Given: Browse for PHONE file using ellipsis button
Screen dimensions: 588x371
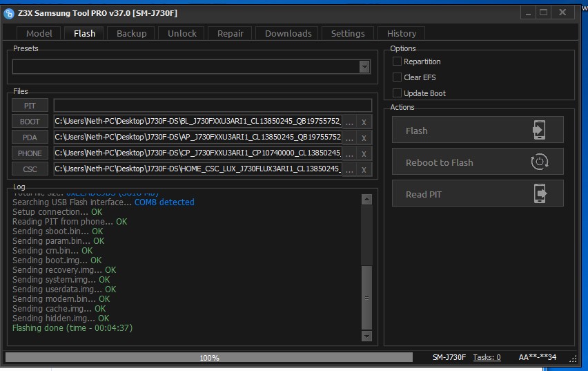Looking at the screenshot, I should [349, 153].
